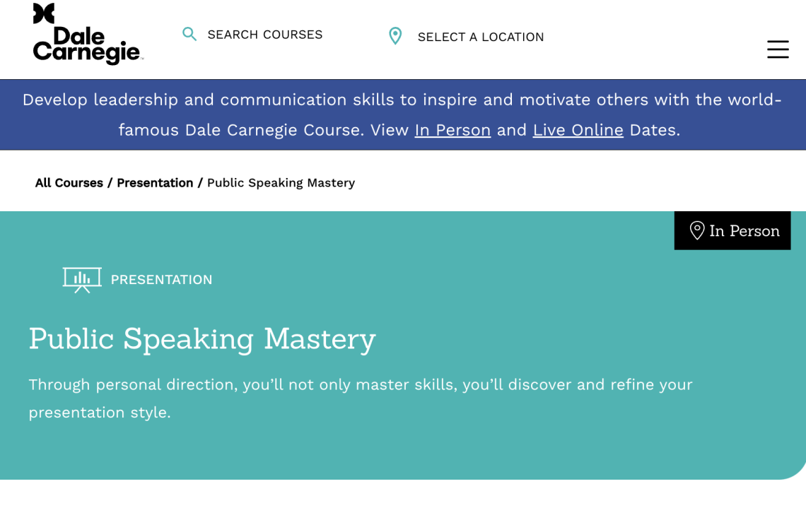Click the pin icon inside the In Person badge
806x532 pixels.
point(696,230)
